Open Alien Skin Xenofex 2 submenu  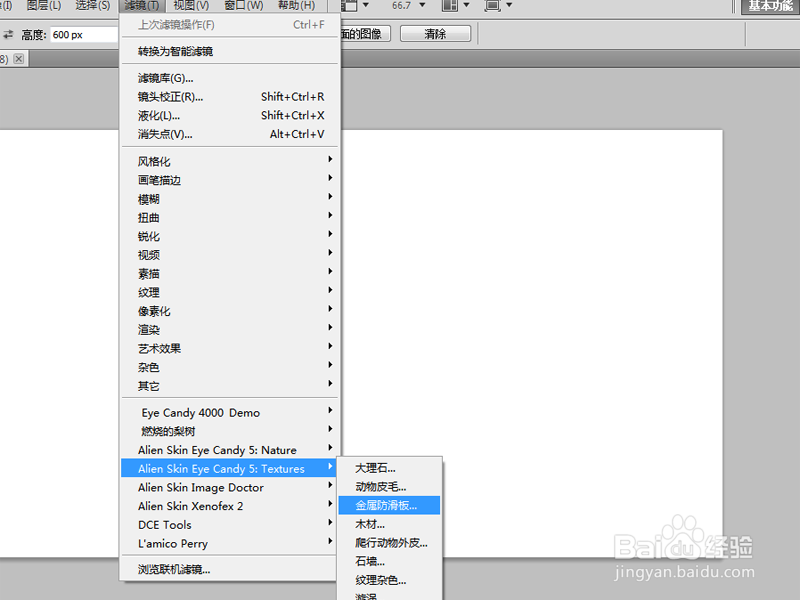tap(230, 506)
